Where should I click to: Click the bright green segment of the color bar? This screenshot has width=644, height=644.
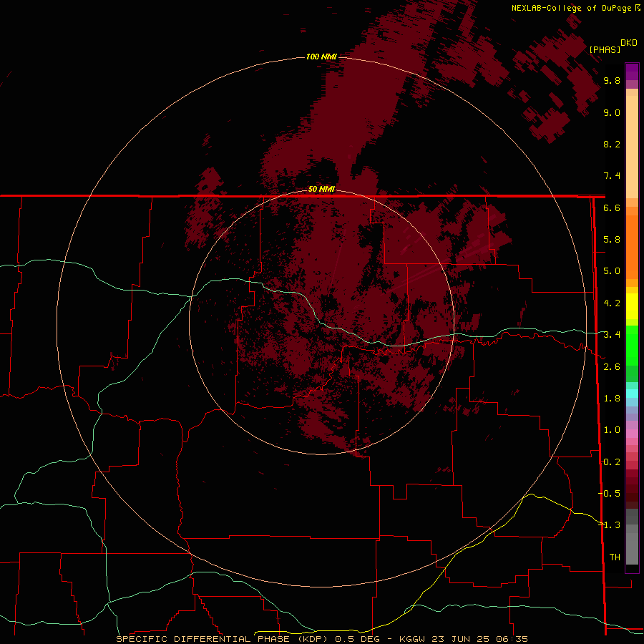pyautogui.click(x=632, y=346)
